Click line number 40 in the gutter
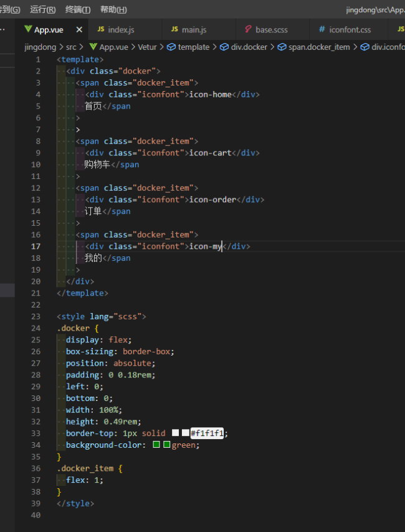405x532 pixels. coord(36,515)
